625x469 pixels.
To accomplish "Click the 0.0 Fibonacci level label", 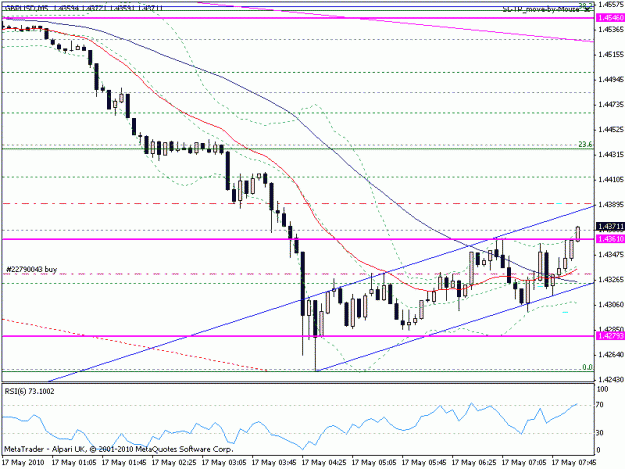I will pos(587,367).
